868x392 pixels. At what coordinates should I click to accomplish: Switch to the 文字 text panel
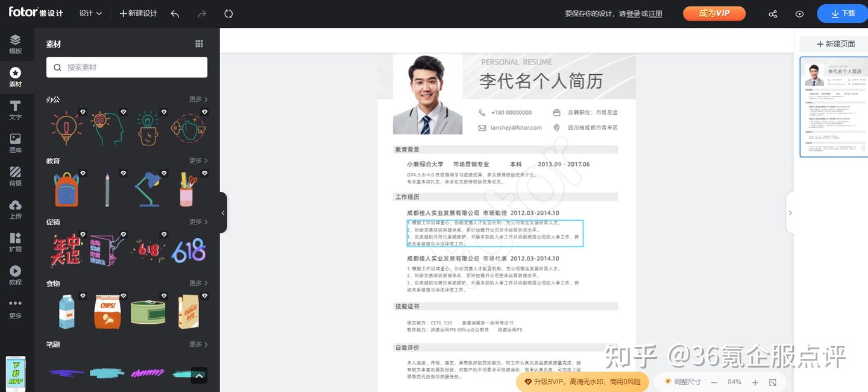[x=16, y=110]
